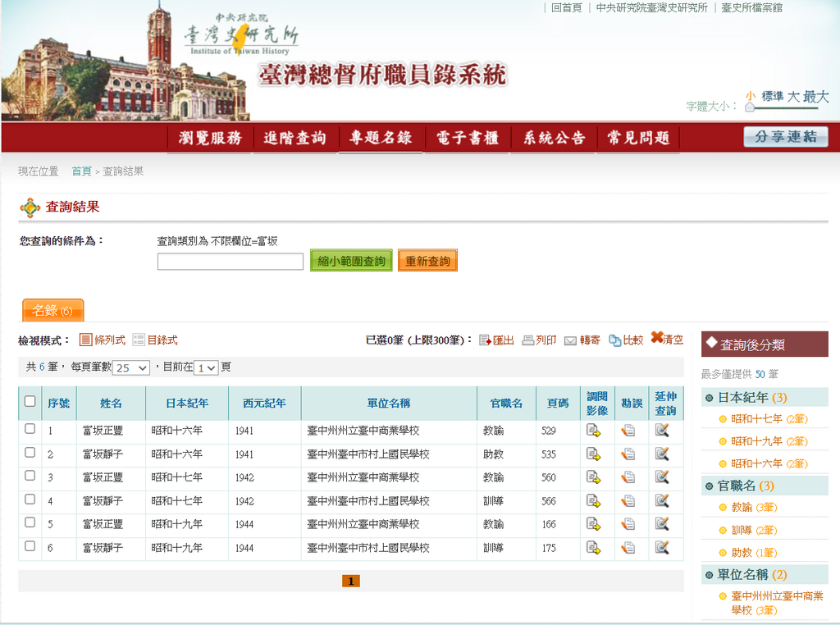Open the 進階查詢 menu
Screen dimensions: 840x625
point(295,138)
